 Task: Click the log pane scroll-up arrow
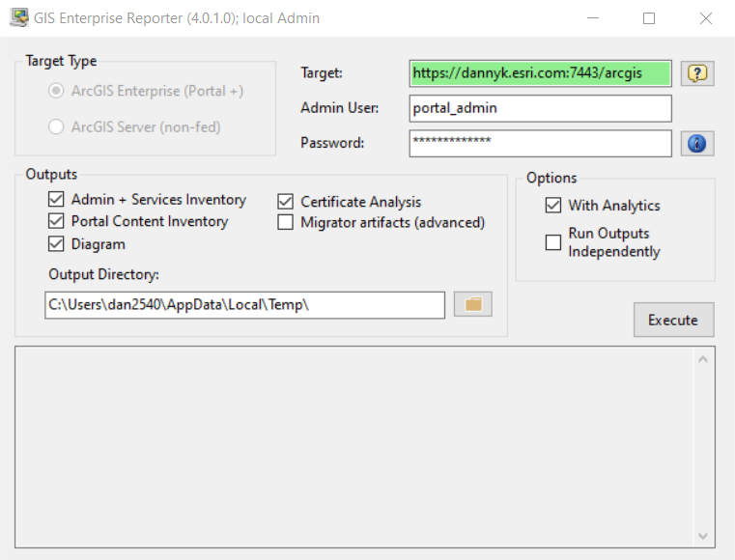pos(703,360)
